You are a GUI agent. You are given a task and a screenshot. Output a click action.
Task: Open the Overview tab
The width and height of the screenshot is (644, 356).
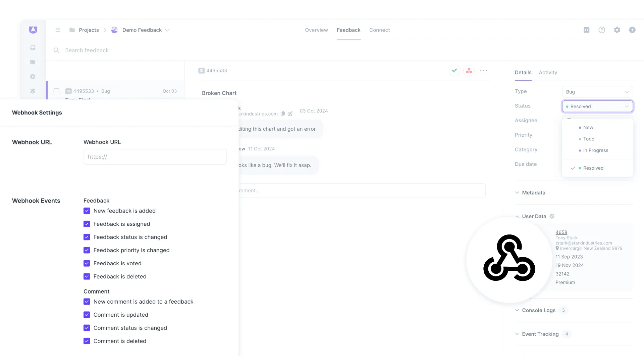pyautogui.click(x=316, y=30)
